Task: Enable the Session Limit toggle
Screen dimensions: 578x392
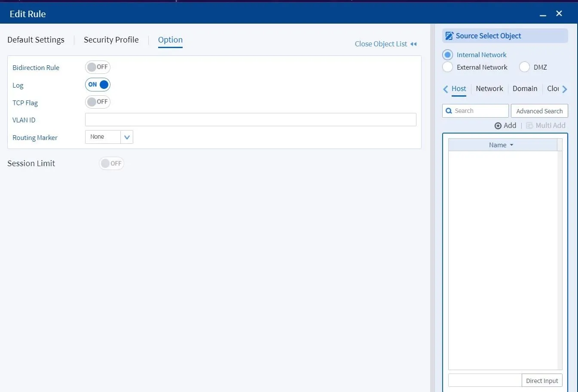Action: pos(111,164)
